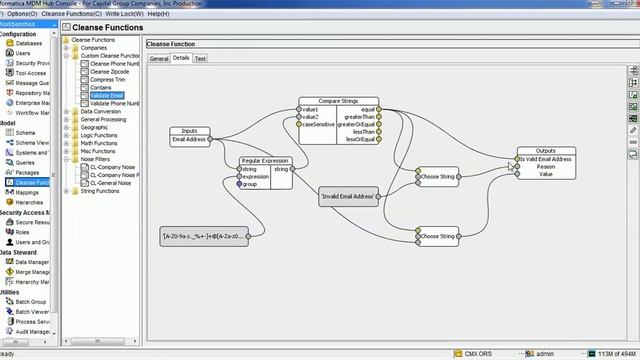Select the Regular Expression node title
Viewport: 640px width, 360px height.
pos(265,160)
